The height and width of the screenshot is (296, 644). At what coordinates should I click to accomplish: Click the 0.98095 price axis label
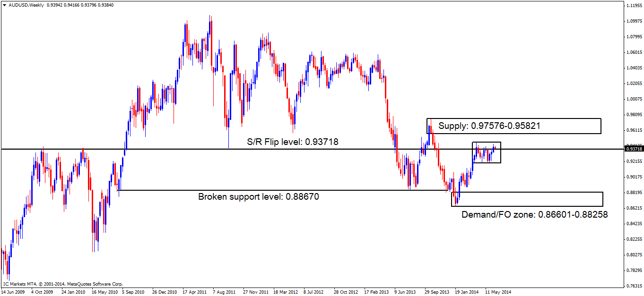tap(634, 114)
